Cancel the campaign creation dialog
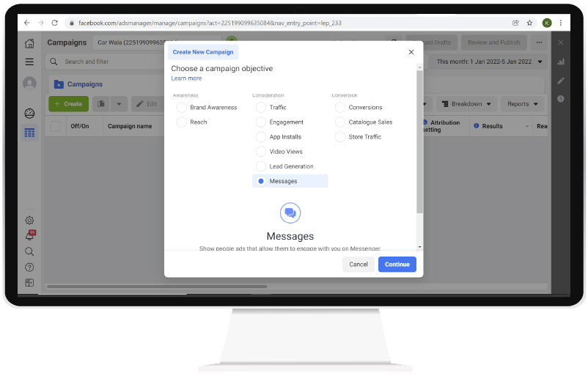The width and height of the screenshot is (588, 376). 359,265
